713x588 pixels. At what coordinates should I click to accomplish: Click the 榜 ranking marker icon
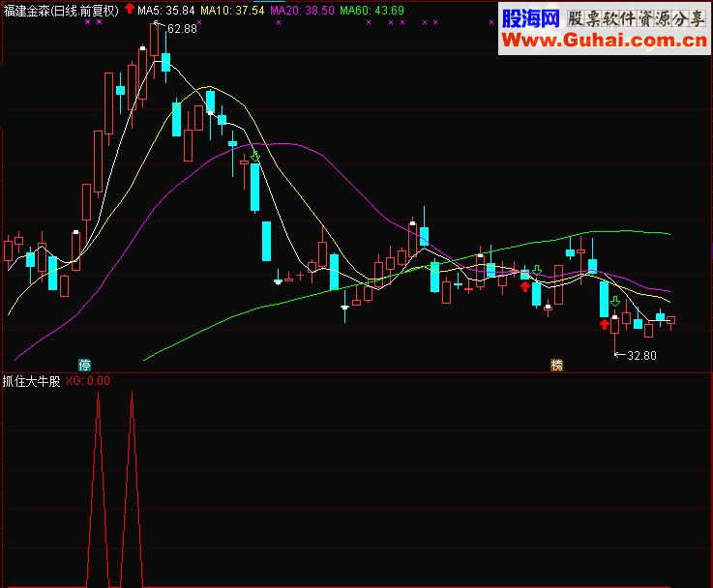pyautogui.click(x=556, y=365)
